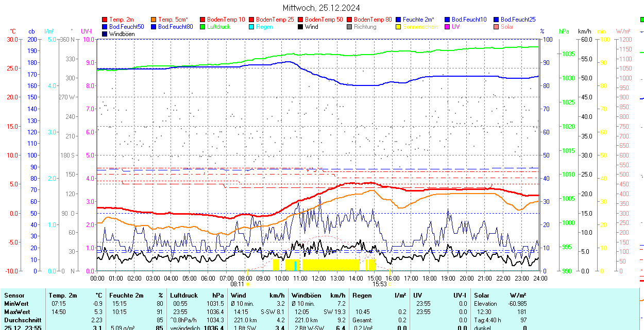This screenshot has height=330, width=644.
Task: Click the orange Temp. 5cm legend swatch
Action: click(154, 20)
